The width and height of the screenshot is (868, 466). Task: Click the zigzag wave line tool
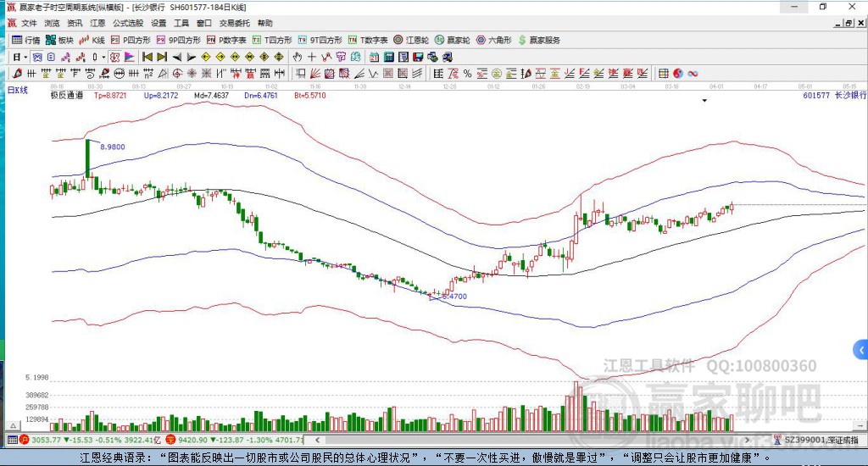[x=373, y=73]
